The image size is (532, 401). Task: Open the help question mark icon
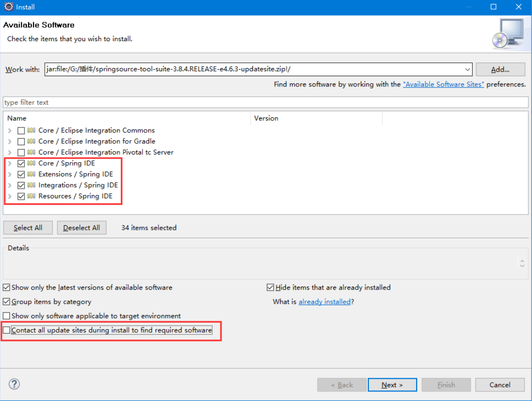pyautogui.click(x=14, y=384)
